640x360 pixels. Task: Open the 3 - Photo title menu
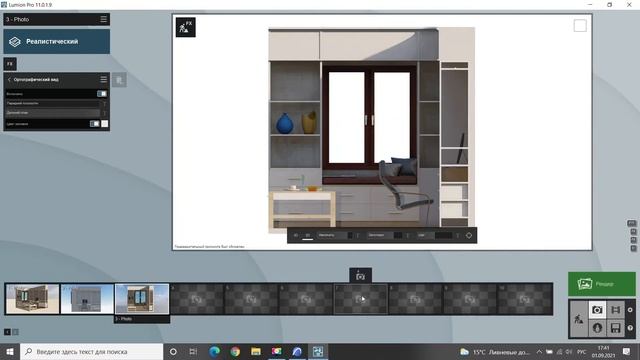(103, 19)
